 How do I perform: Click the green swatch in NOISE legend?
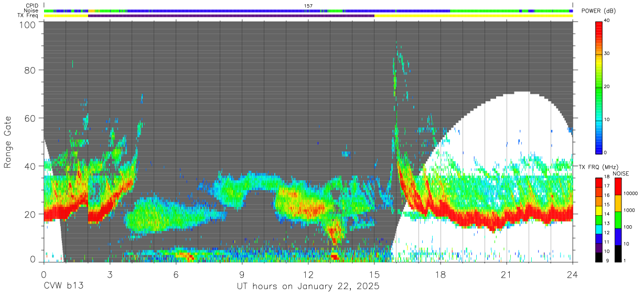coord(619,219)
